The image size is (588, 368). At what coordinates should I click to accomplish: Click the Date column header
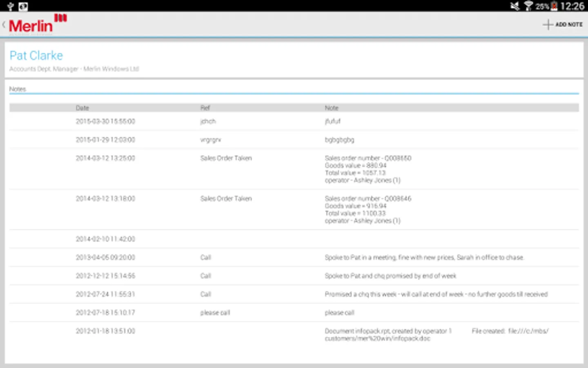tap(82, 108)
